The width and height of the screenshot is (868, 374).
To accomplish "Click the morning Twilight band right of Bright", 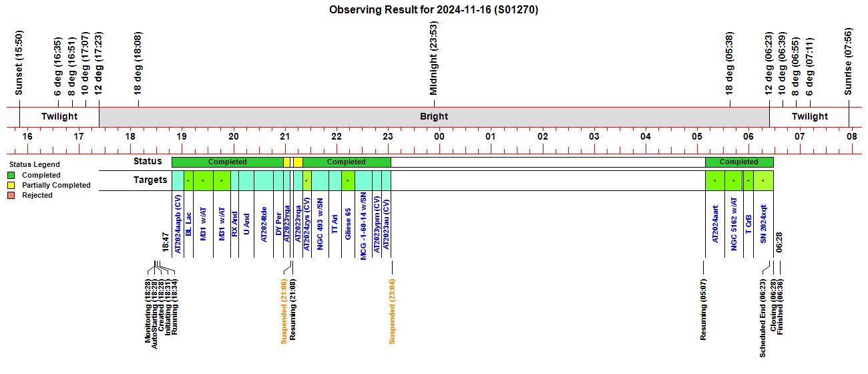I will tap(809, 116).
